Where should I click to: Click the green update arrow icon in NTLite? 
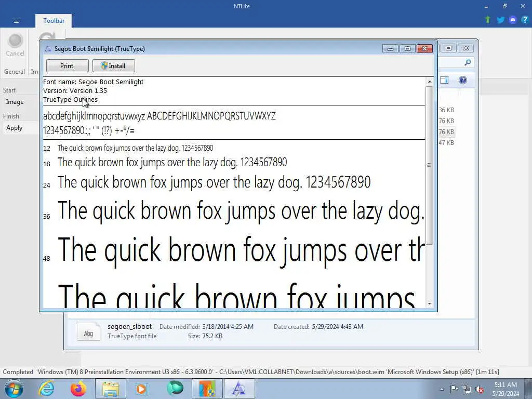click(488, 20)
